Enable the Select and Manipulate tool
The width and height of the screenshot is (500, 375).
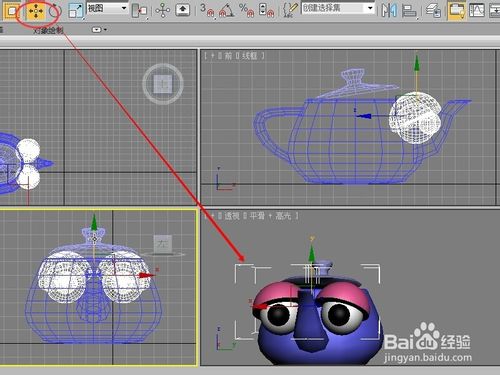163,10
